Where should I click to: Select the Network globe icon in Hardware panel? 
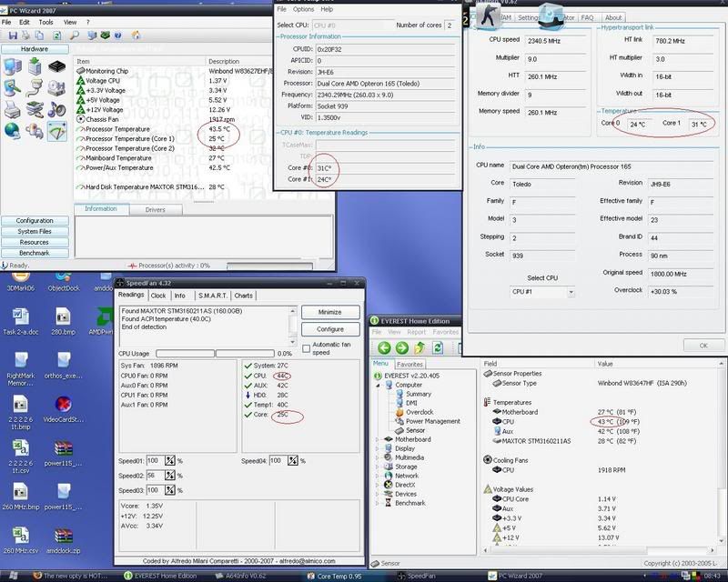(12, 131)
